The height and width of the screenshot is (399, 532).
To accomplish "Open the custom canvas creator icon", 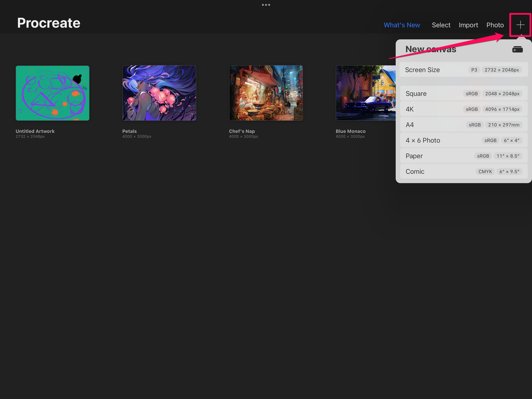I will point(517,49).
